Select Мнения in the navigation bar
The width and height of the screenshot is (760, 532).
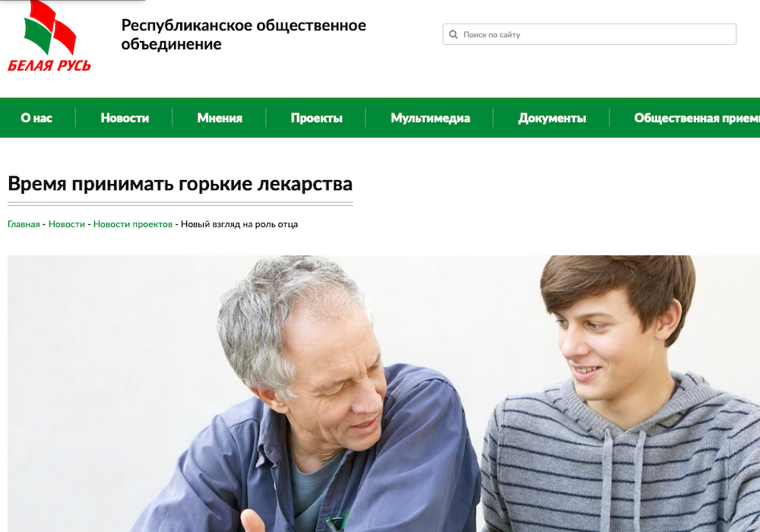[220, 118]
